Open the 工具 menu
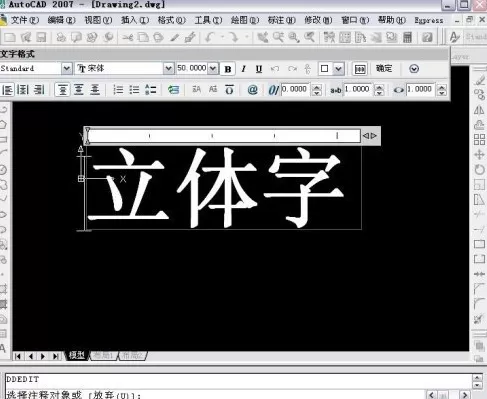The image size is (487, 399). click(x=208, y=20)
